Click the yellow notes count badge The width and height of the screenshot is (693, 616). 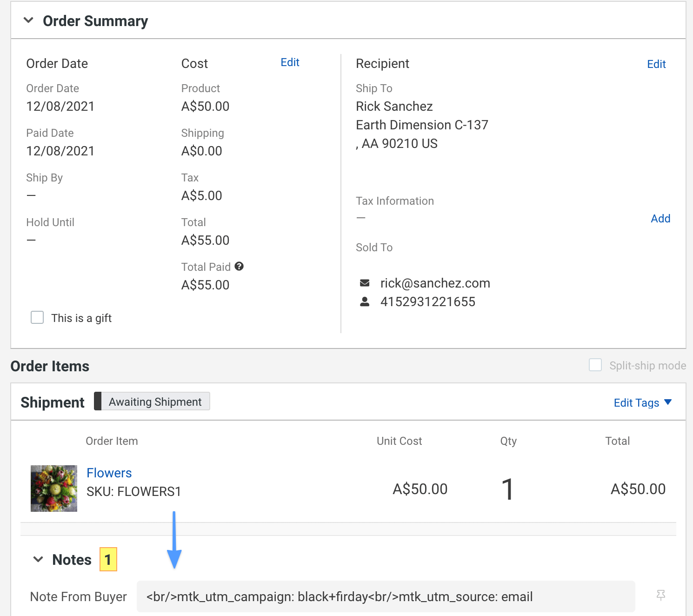pyautogui.click(x=108, y=559)
